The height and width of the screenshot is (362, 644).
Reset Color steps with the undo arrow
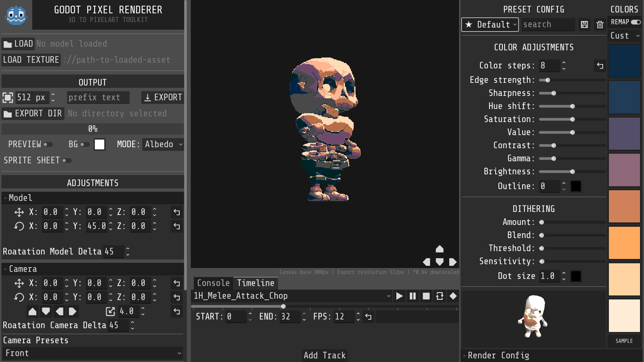[x=600, y=66]
